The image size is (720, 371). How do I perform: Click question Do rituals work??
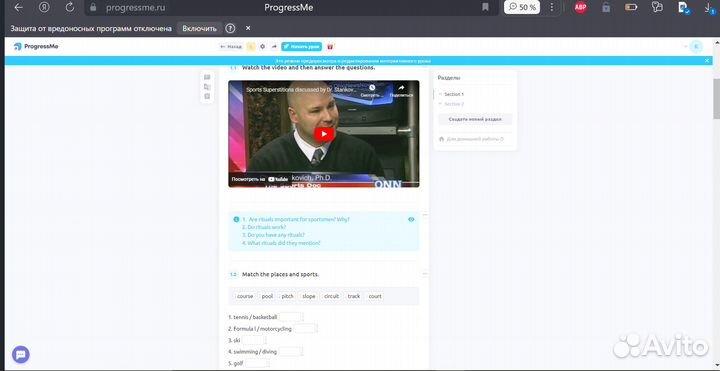click(x=264, y=227)
